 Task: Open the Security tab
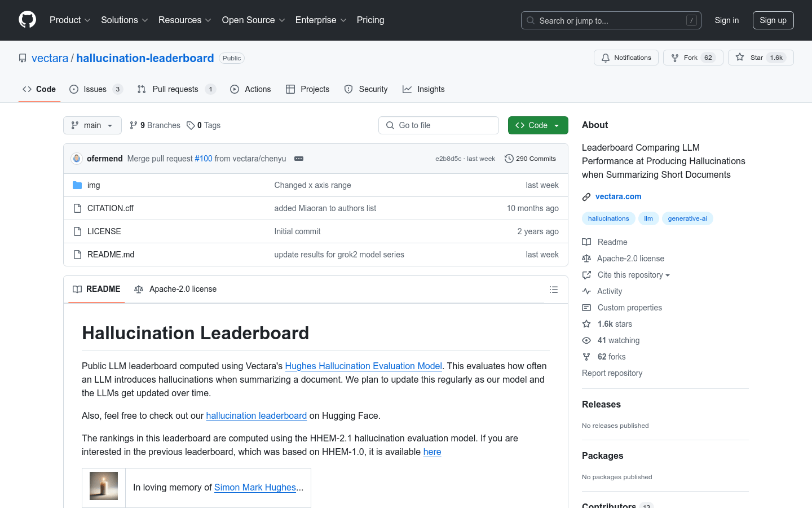[x=366, y=89]
